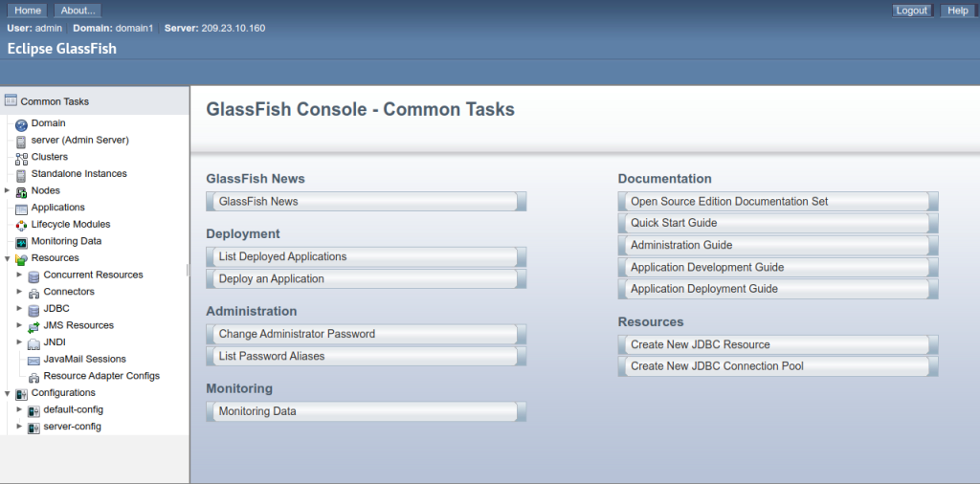
Task: Log out using Logout button
Action: pos(912,10)
